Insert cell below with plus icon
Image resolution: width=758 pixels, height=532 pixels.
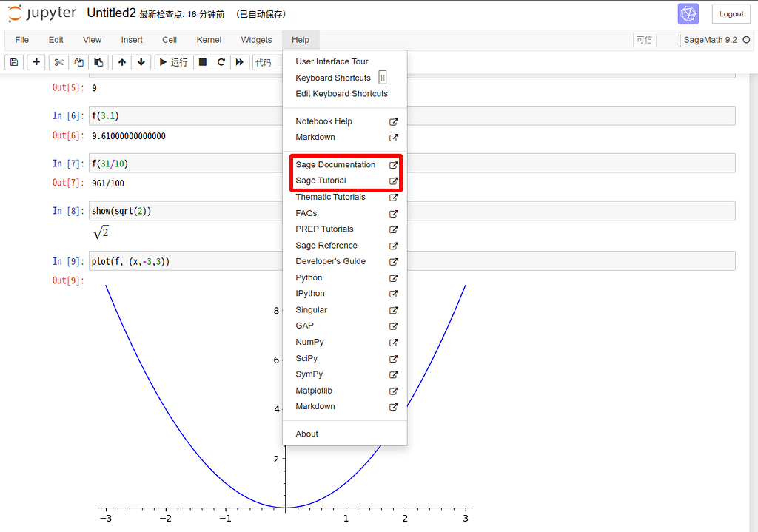coord(36,62)
